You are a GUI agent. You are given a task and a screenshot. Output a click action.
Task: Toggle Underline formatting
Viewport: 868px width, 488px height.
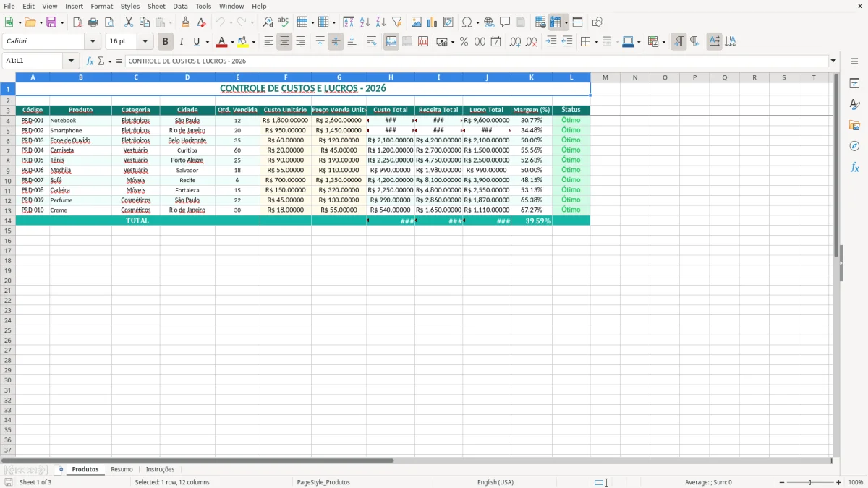coord(196,42)
